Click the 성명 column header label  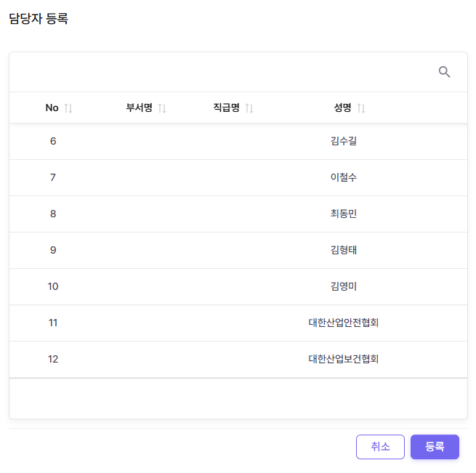pos(342,108)
